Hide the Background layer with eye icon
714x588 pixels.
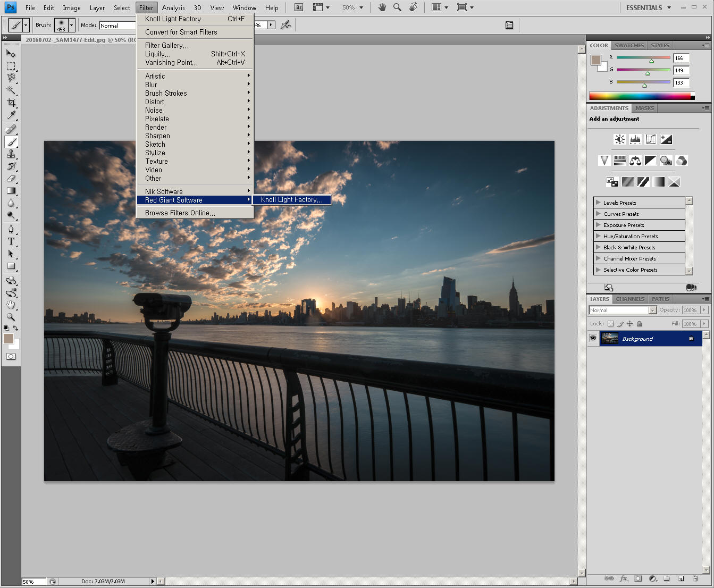[x=593, y=339]
